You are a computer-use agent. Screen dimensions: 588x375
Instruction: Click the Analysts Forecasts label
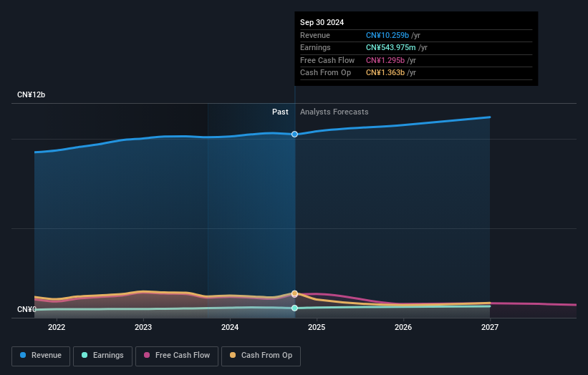coord(334,112)
